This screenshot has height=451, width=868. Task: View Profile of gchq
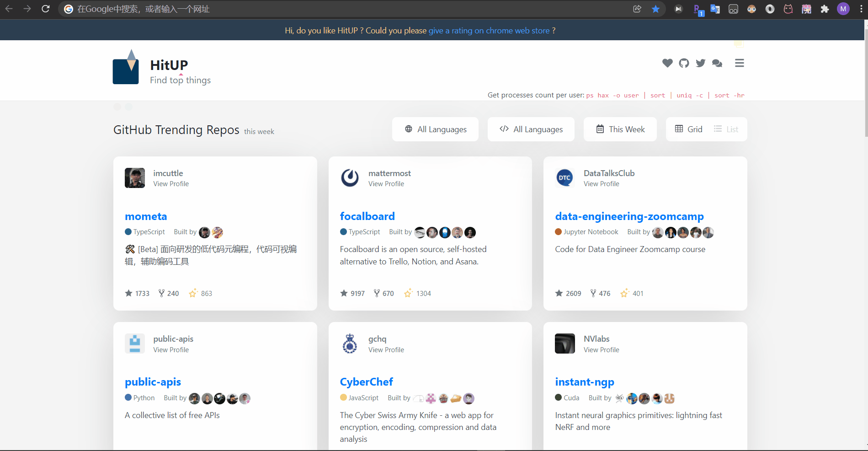click(386, 350)
